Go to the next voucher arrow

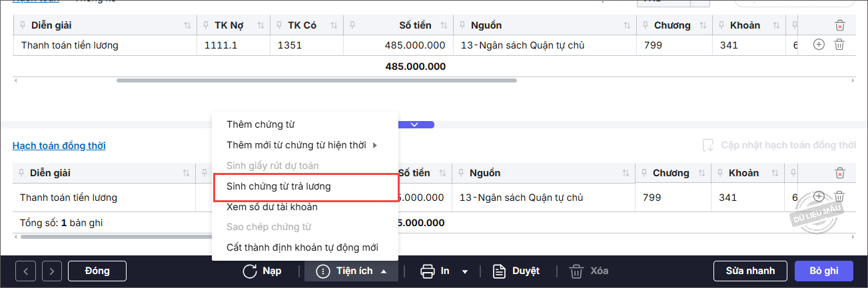pyautogui.click(x=52, y=271)
